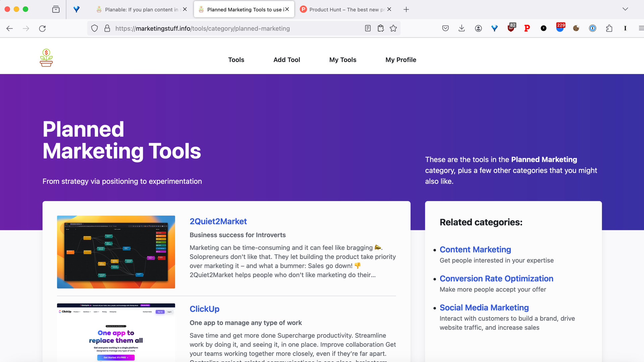The height and width of the screenshot is (362, 644).
Task: Click 'Get people interested in your expertise'
Action: coord(496,260)
